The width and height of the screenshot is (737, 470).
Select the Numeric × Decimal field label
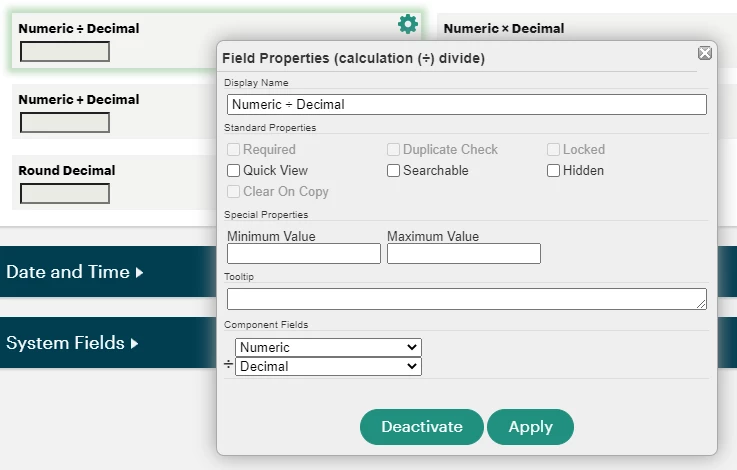pyautogui.click(x=504, y=29)
